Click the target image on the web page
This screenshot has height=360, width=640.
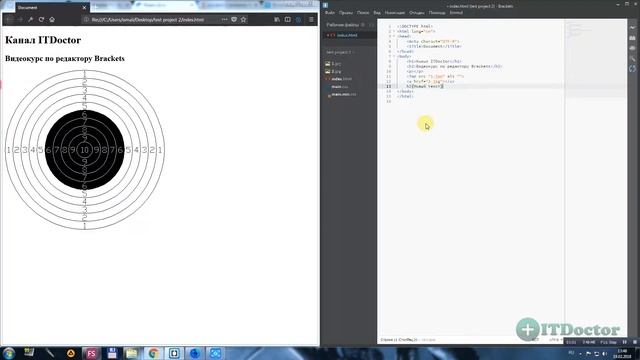[85, 150]
